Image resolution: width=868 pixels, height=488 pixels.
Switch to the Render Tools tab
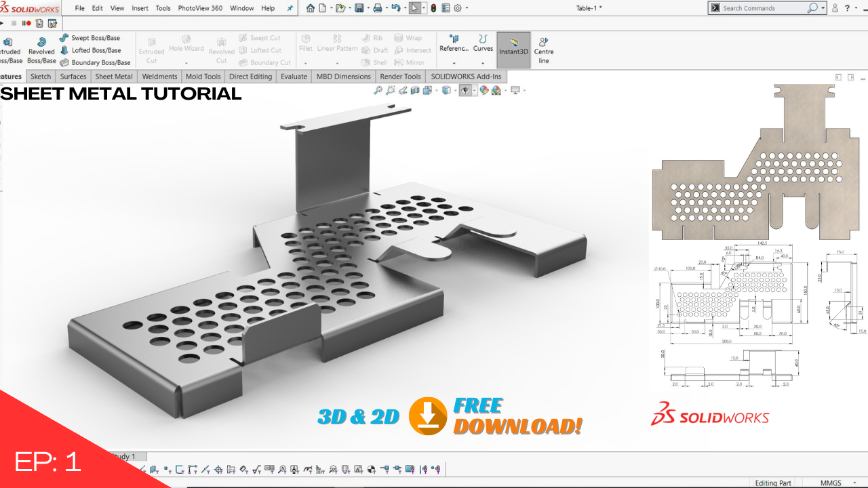400,77
